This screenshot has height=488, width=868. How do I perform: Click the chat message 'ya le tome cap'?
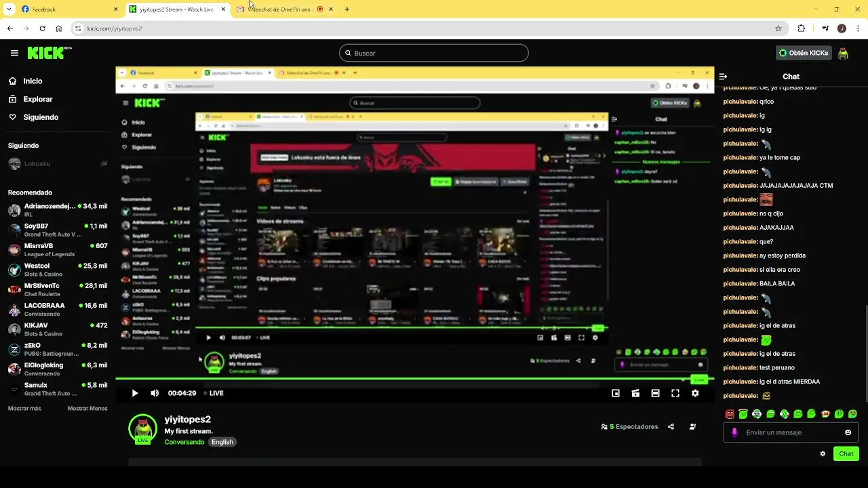pyautogui.click(x=780, y=157)
